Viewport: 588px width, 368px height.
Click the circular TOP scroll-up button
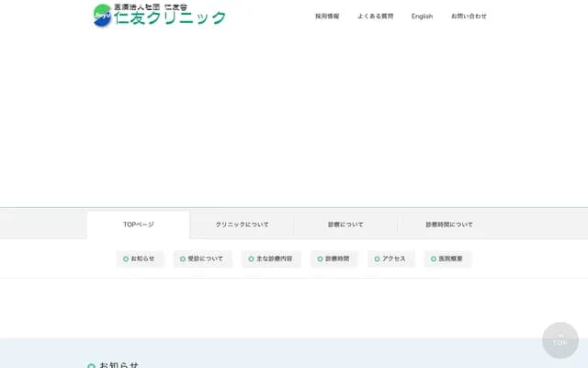point(560,339)
